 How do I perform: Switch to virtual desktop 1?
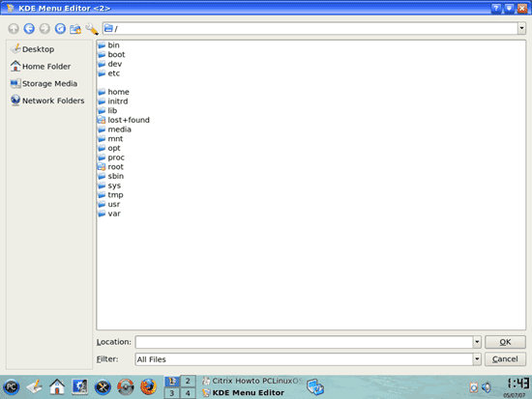(x=172, y=382)
